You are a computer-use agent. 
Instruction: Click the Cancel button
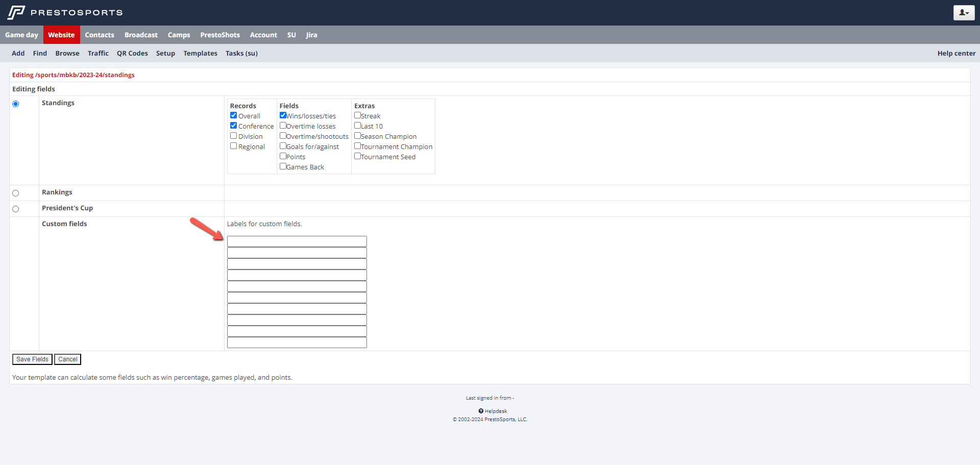pyautogui.click(x=68, y=359)
